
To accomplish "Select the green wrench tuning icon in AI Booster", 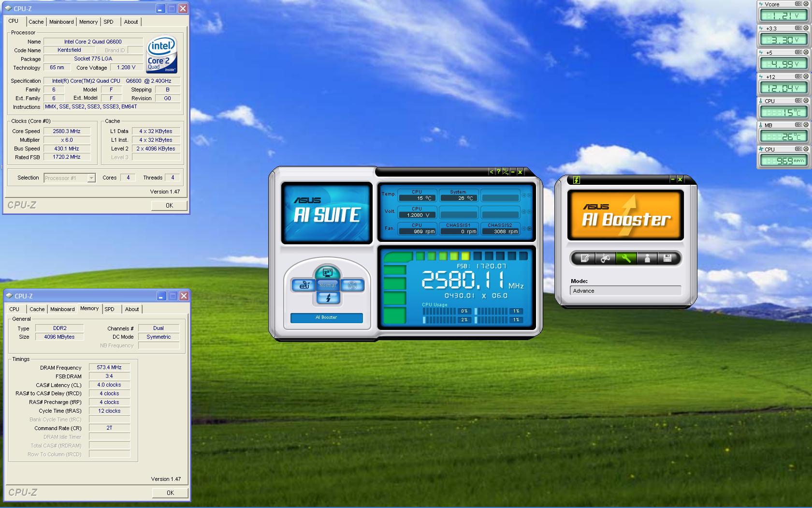I will [626, 258].
